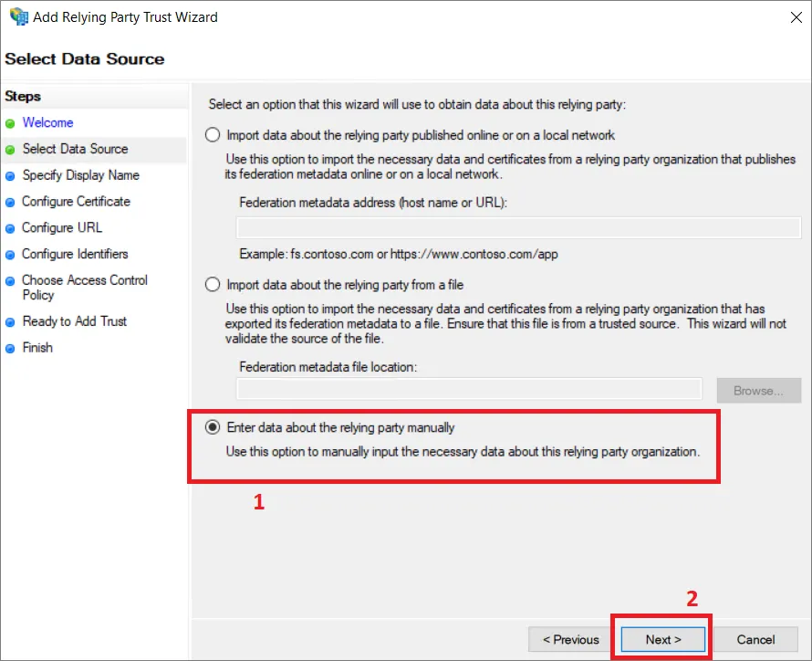Image resolution: width=812 pixels, height=661 pixels.
Task: Select import data from a file option
Action: [x=213, y=285]
